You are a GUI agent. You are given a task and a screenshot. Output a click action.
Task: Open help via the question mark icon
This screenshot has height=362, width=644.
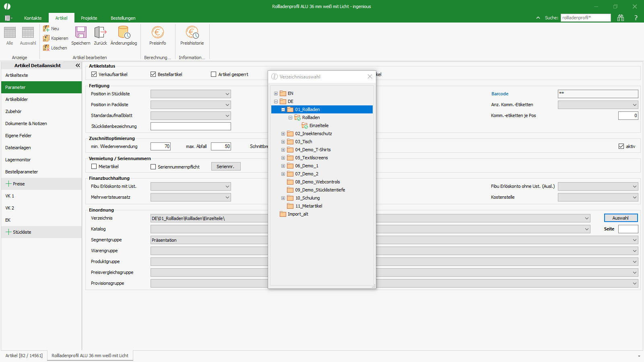click(636, 18)
